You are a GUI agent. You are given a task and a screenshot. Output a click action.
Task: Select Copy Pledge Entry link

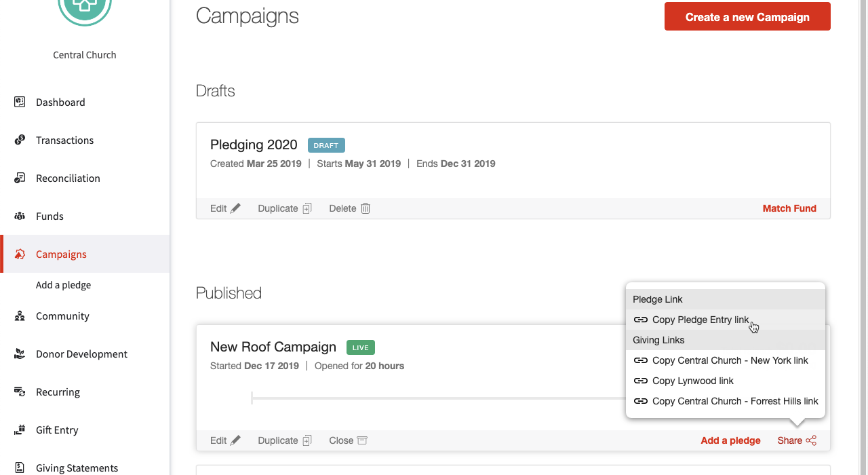click(701, 320)
